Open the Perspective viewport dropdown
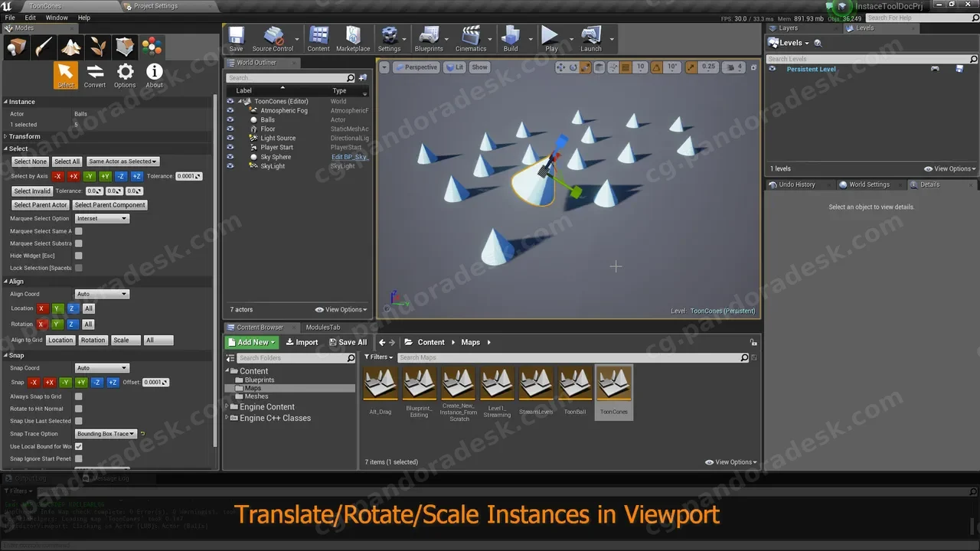Image resolution: width=980 pixels, height=551 pixels. 416,67
